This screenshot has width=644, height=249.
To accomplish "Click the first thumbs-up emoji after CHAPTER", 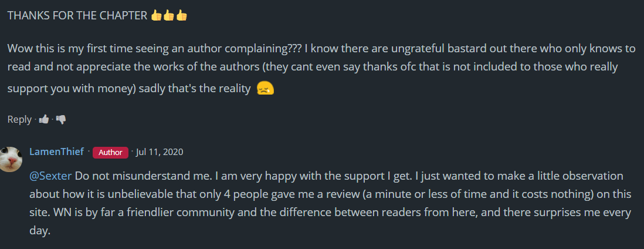I will (x=156, y=16).
